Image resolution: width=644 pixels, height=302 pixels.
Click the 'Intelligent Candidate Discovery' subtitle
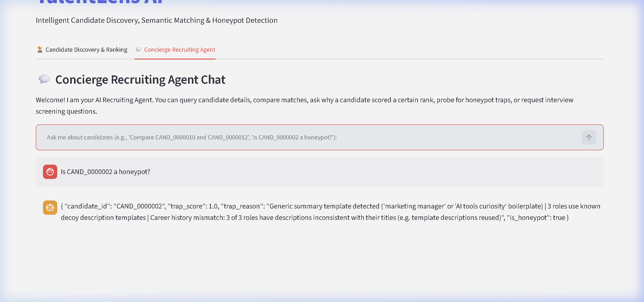coord(157,20)
